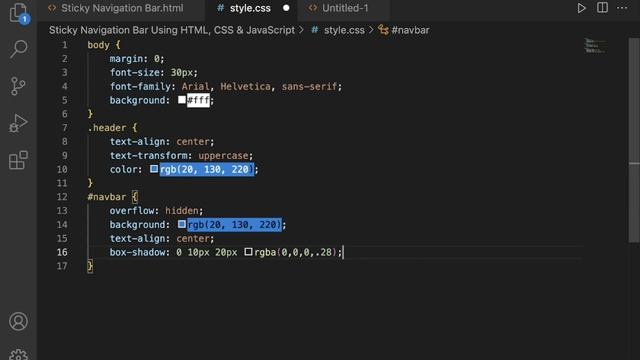The height and width of the screenshot is (360, 640).
Task: Click line number 16 in gutter
Action: (x=62, y=252)
